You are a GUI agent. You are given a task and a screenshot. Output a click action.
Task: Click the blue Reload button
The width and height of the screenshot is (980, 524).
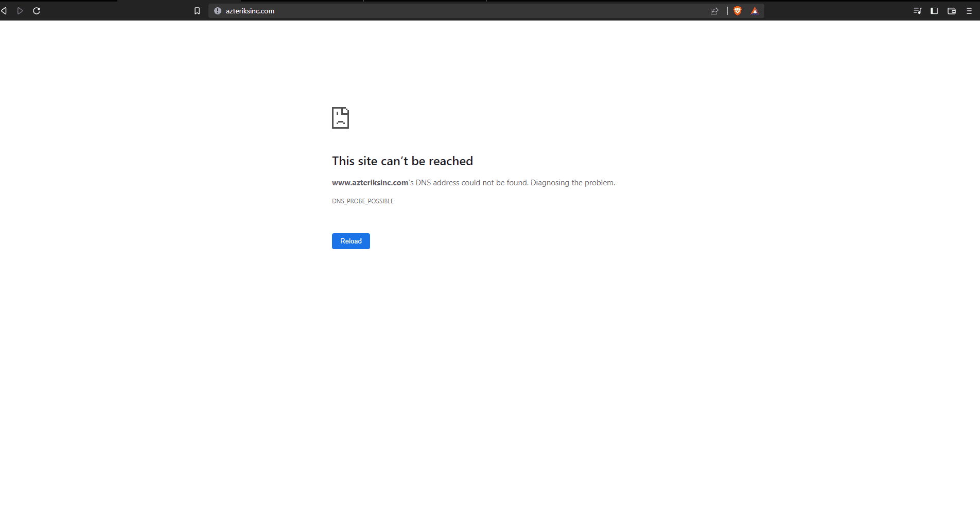[351, 241]
